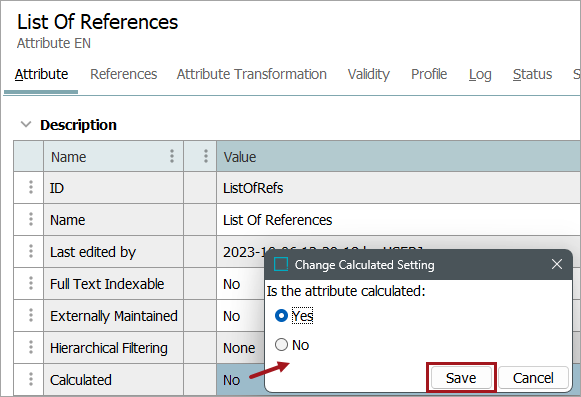Viewport: 581px width, 397px height.
Task: Click the Change Calculated Setting dialog icon
Action: click(x=281, y=264)
